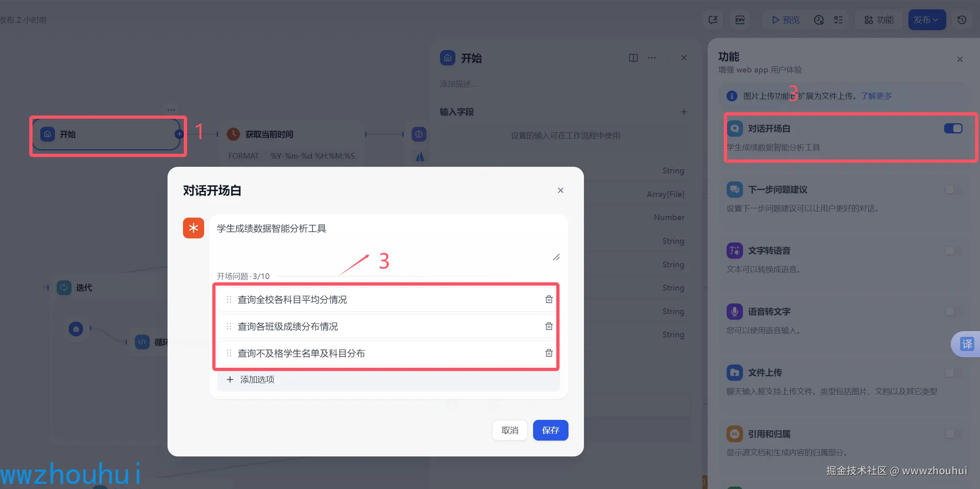This screenshot has height=489, width=980.
Task: Click the textarea resize handle icon
Action: (x=556, y=257)
